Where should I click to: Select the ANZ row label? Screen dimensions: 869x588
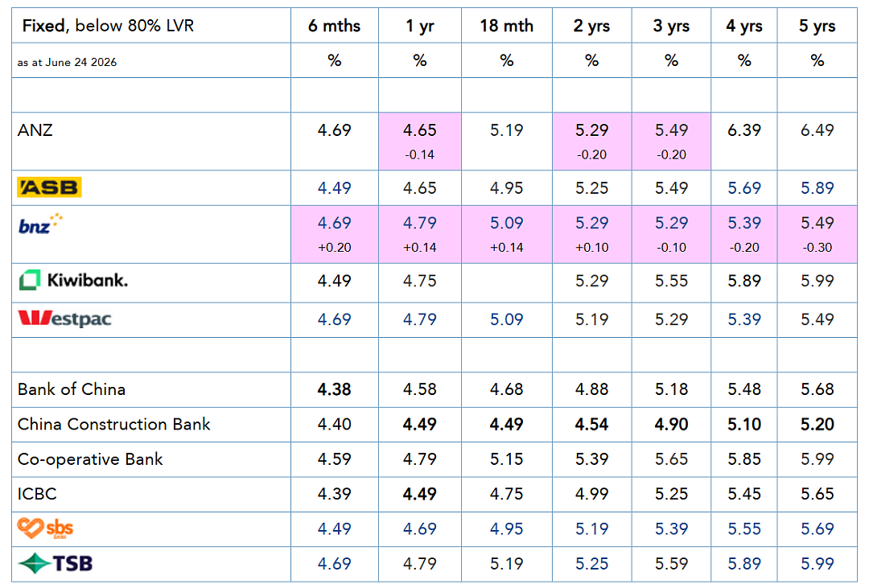(35, 130)
